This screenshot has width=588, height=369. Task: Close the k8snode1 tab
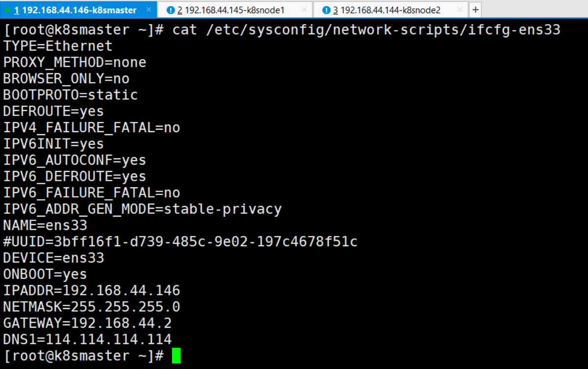[304, 10]
